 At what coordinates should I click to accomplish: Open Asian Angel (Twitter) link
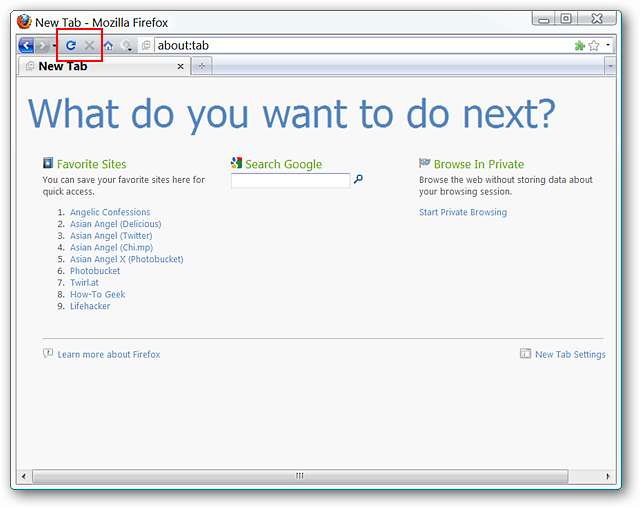point(111,236)
